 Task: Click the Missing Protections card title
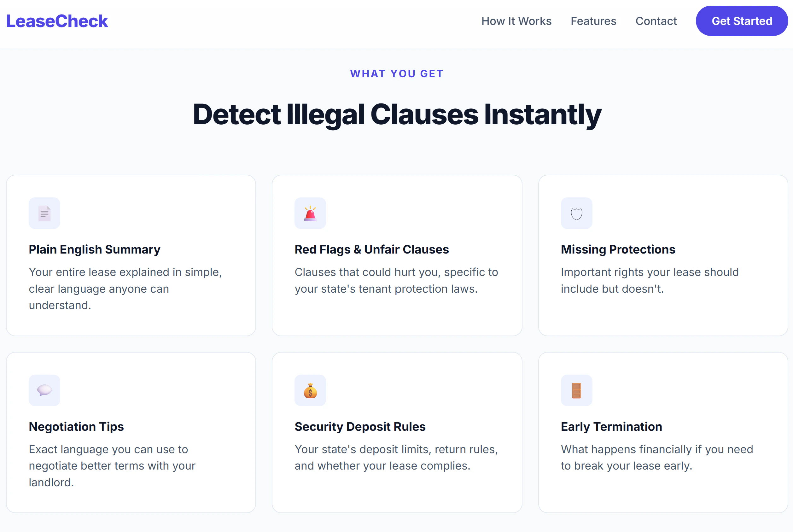(x=618, y=249)
